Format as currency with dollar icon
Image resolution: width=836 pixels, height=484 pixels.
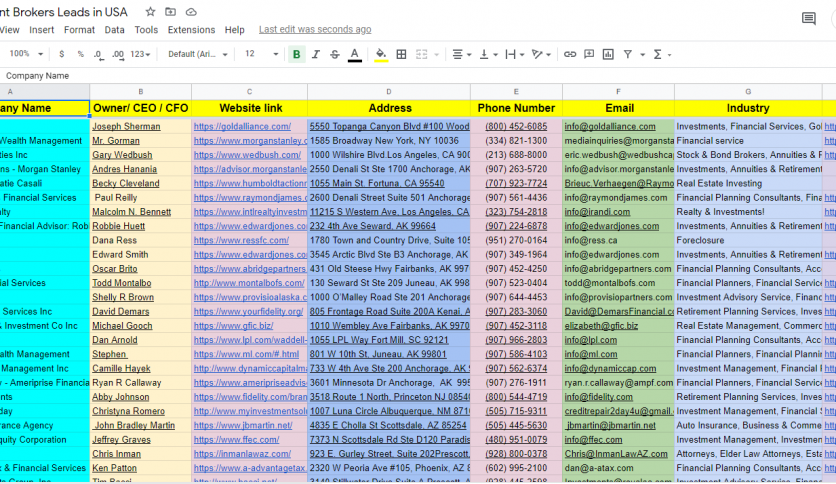pyautogui.click(x=62, y=54)
